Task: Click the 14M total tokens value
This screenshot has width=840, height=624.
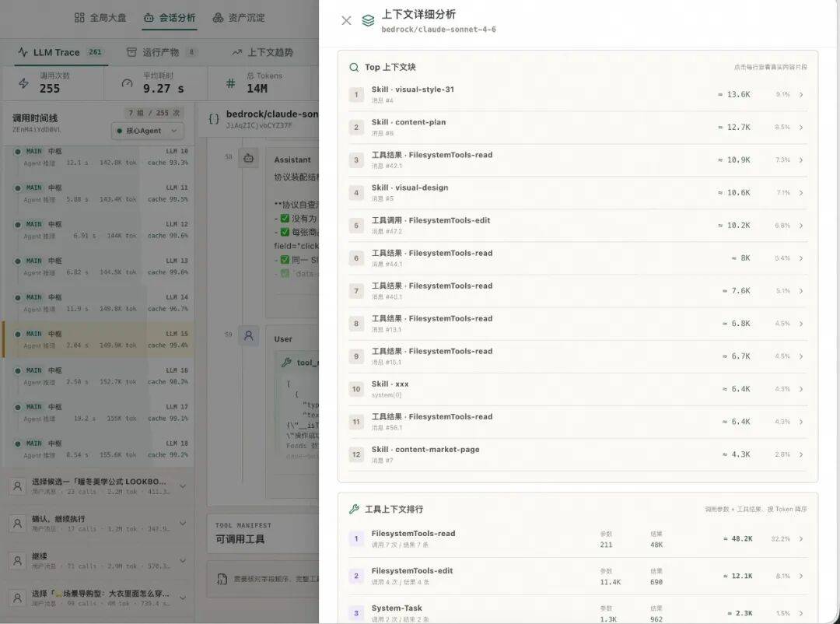Action: (x=257, y=89)
